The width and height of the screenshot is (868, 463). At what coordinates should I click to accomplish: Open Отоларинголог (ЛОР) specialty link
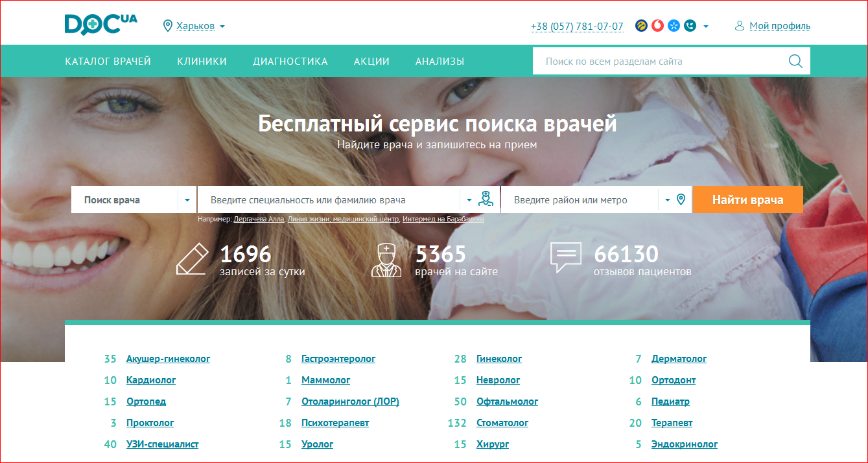point(350,401)
